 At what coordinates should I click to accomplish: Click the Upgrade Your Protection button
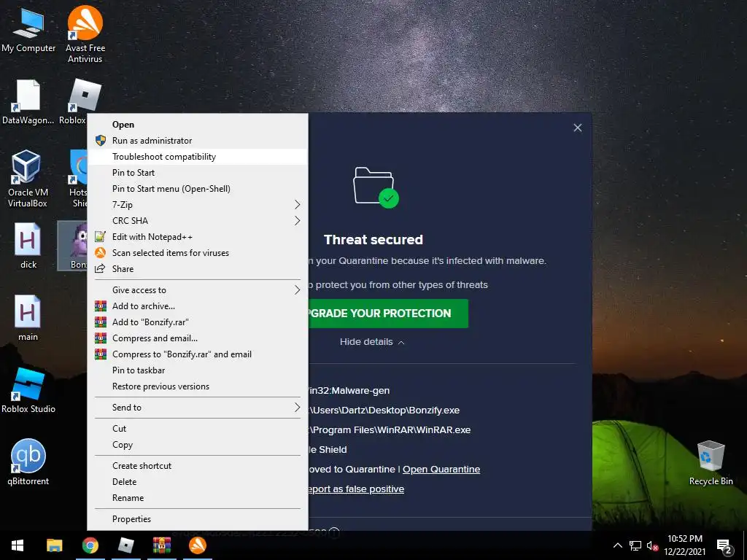388,314
